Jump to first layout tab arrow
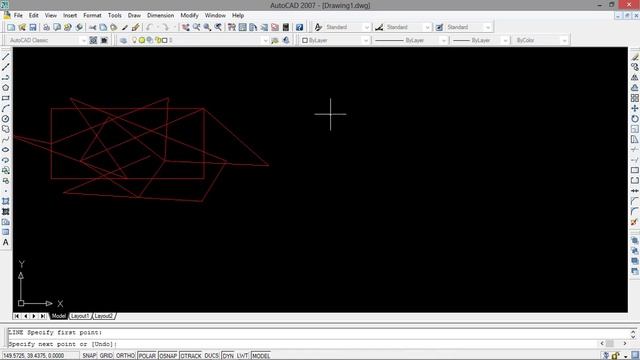This screenshot has height=360, width=640. coord(16,316)
